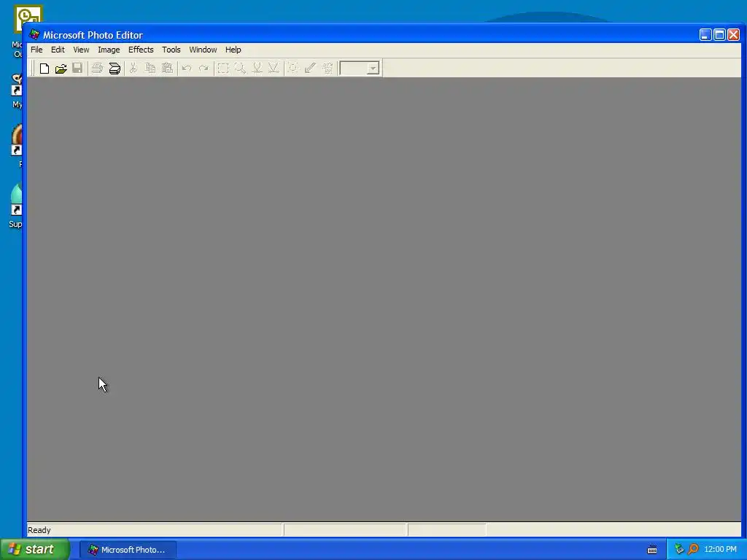Click the Copy toolbar icon
The height and width of the screenshot is (560, 747).
tap(150, 68)
